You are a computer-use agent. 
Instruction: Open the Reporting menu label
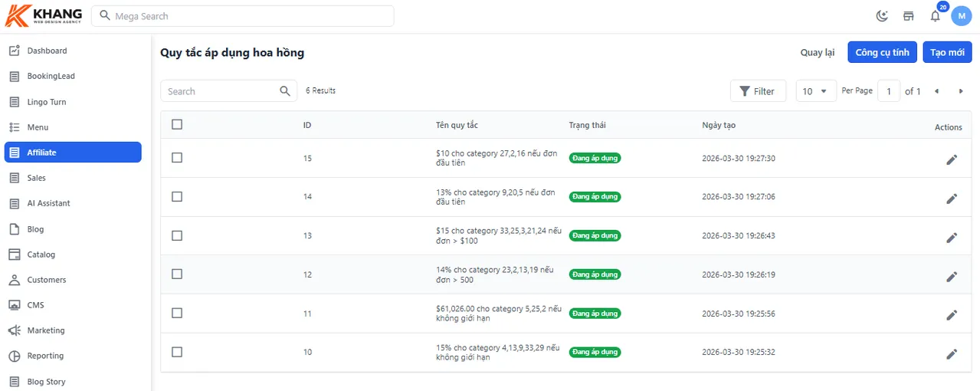click(45, 356)
